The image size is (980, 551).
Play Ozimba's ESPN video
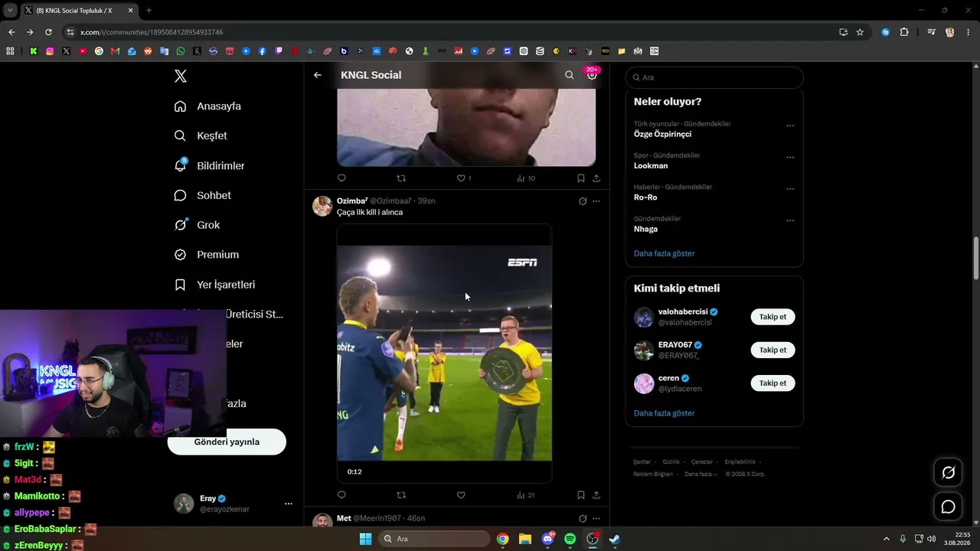pyautogui.click(x=444, y=353)
